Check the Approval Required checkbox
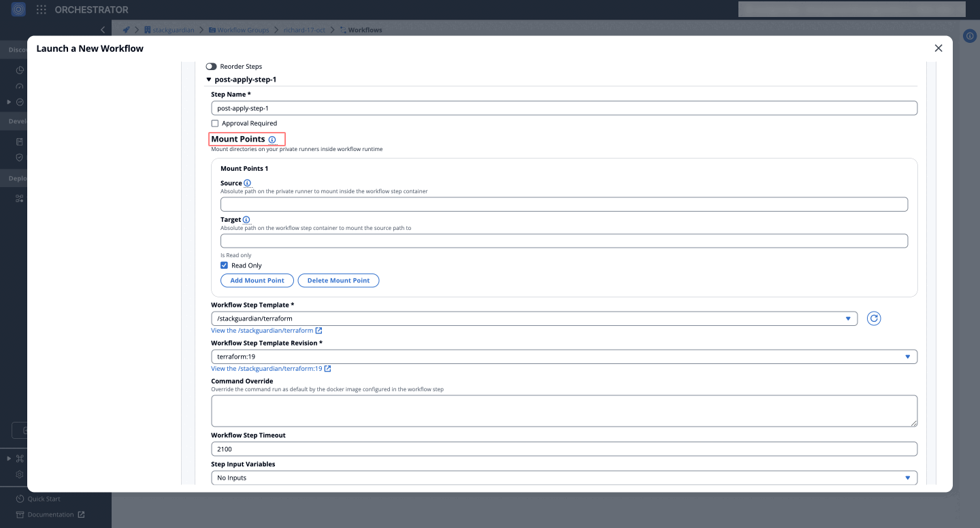Screen dimensions: 980x528 tap(215, 123)
